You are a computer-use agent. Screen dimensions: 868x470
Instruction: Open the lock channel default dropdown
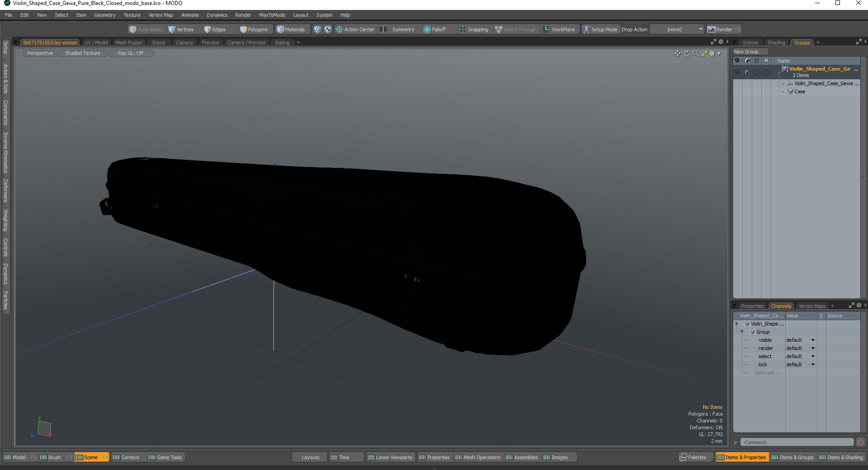click(x=800, y=364)
